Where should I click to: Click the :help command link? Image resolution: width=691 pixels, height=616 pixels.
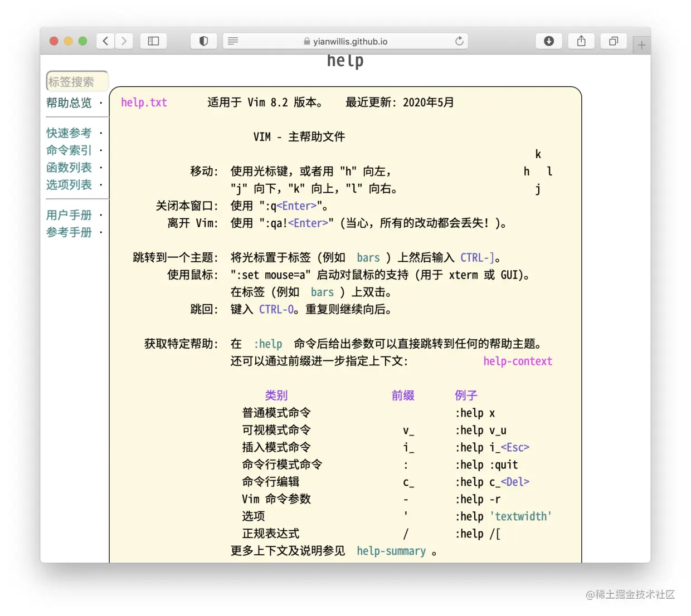(268, 344)
